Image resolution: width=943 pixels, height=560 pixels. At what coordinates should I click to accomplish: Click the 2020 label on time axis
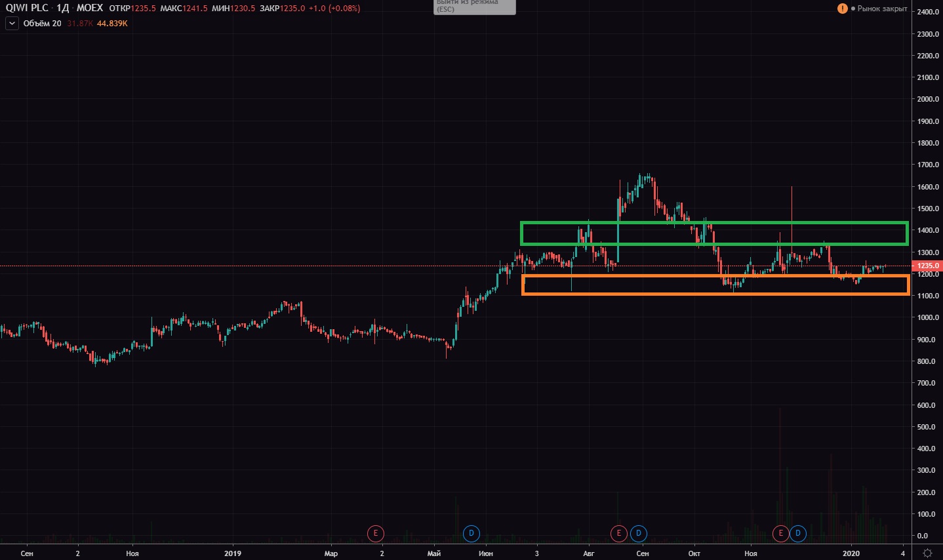(851, 553)
